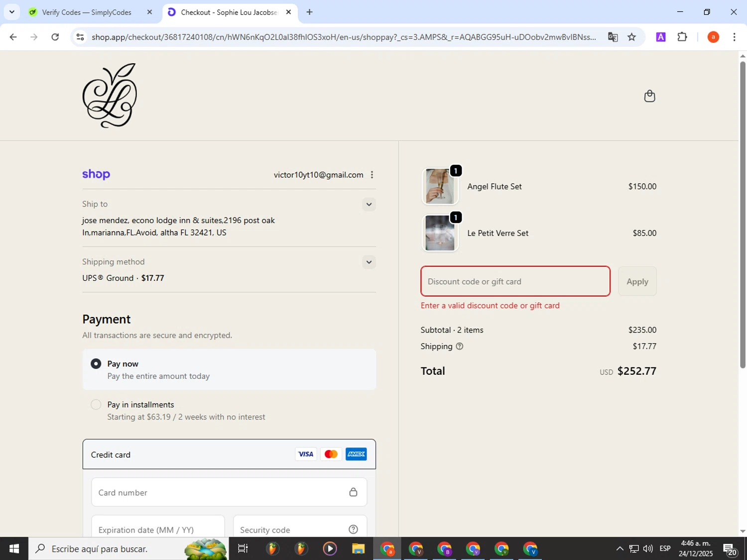Open the Windows Start menu

tap(14, 549)
